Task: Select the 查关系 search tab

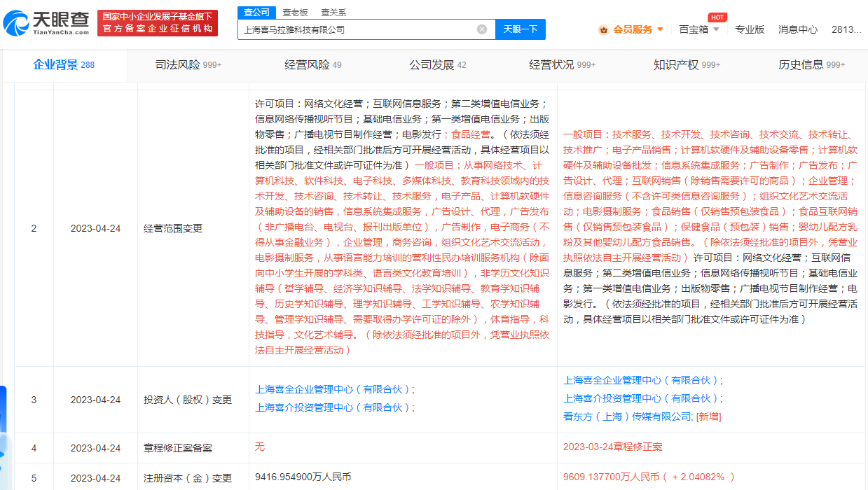Action: pos(333,12)
